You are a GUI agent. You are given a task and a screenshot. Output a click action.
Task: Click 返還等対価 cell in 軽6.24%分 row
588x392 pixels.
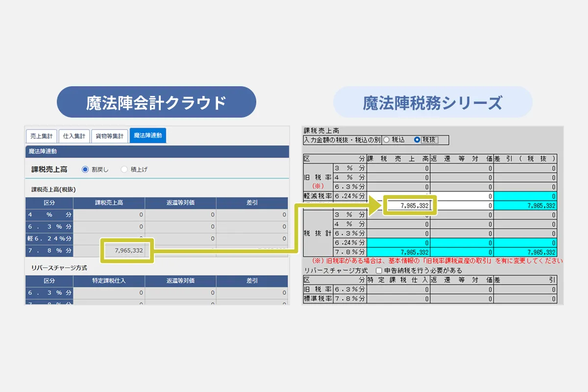[x=180, y=239]
